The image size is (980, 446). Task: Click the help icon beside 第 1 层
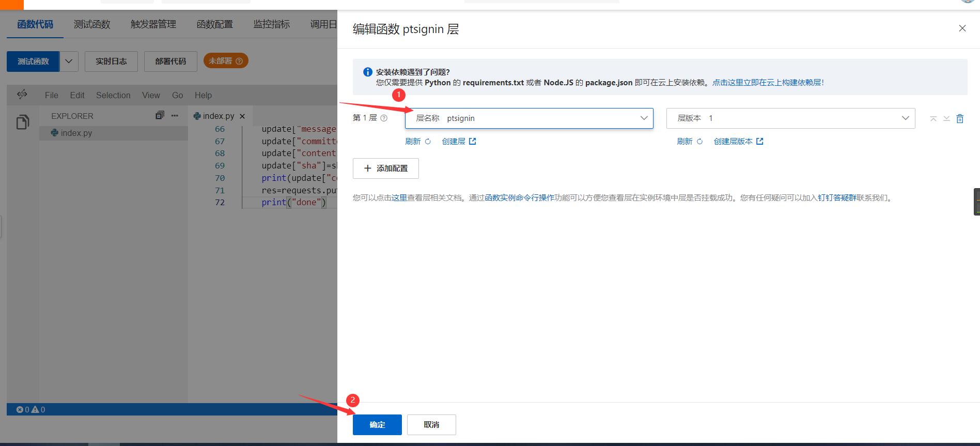(384, 118)
